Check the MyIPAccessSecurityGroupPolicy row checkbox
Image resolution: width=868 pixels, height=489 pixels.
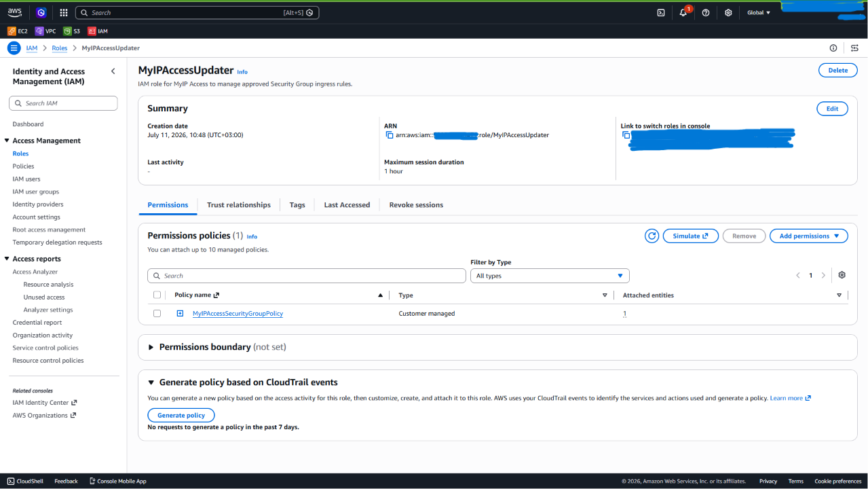[x=157, y=313]
